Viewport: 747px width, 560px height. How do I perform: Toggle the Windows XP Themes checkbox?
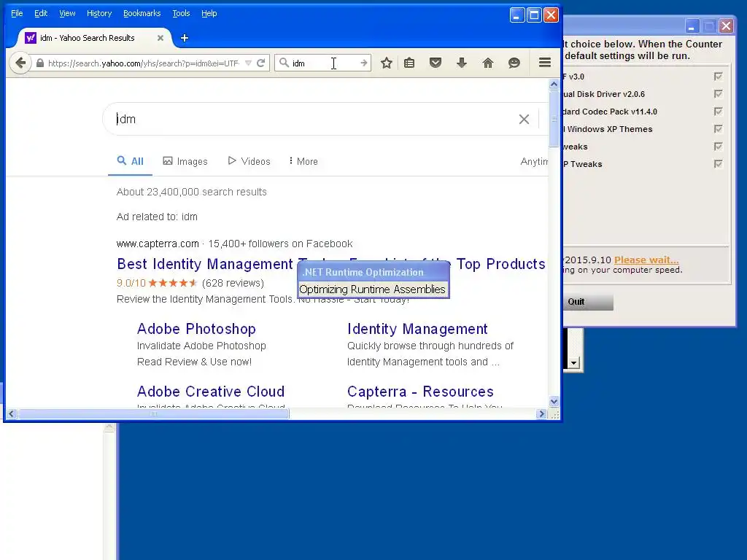coord(718,129)
